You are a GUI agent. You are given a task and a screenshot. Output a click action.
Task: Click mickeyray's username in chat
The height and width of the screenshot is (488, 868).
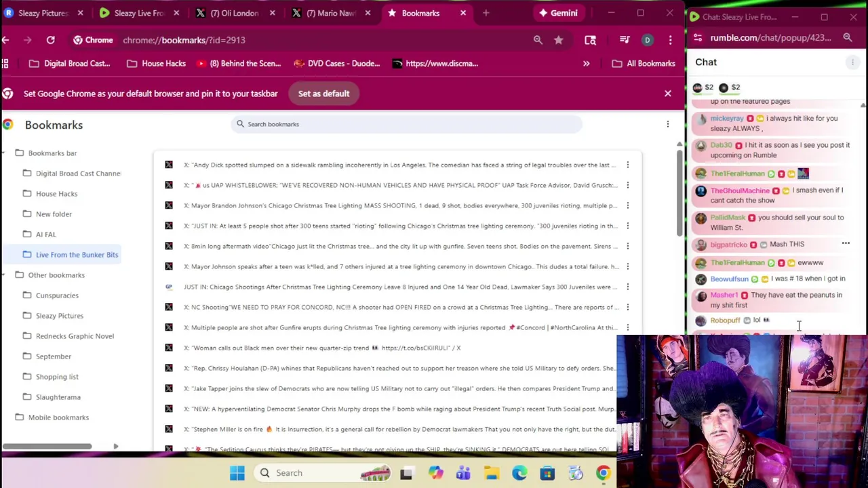pos(726,119)
